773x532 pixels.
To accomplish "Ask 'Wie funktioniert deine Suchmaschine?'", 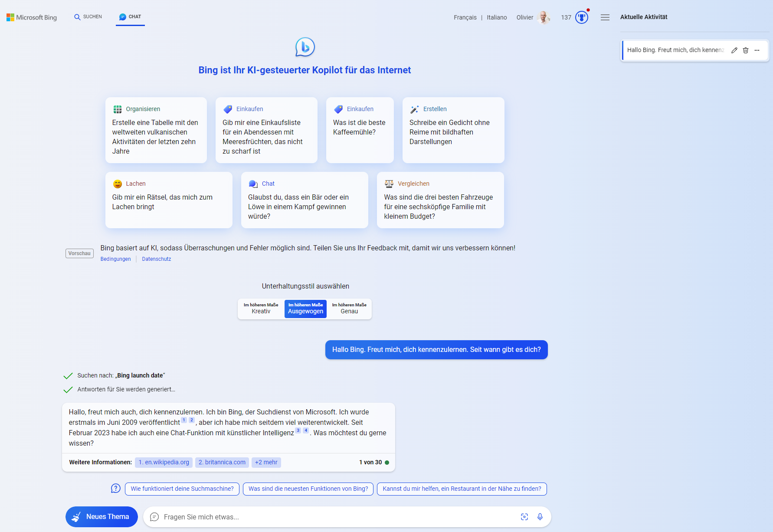I will [x=182, y=489].
